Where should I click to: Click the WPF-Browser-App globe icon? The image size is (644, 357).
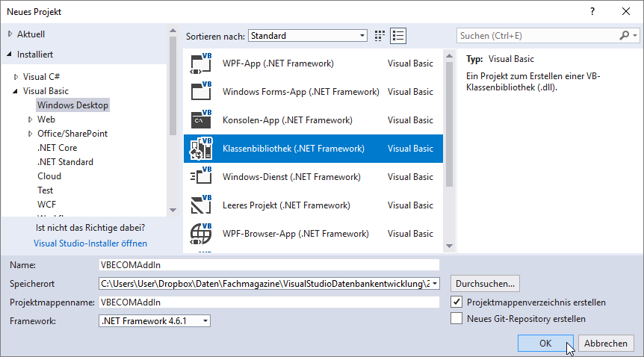[201, 234]
